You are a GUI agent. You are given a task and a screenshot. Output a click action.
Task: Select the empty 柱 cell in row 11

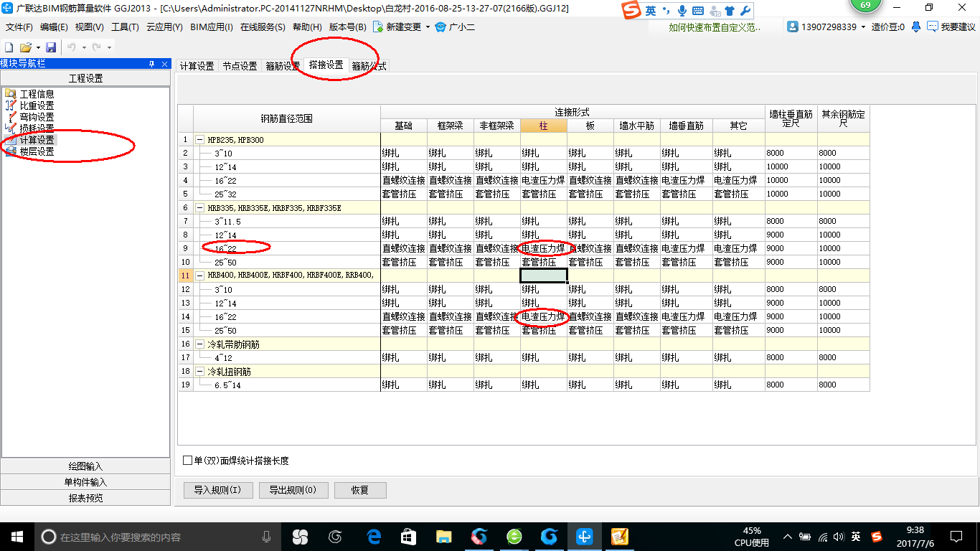tap(544, 275)
